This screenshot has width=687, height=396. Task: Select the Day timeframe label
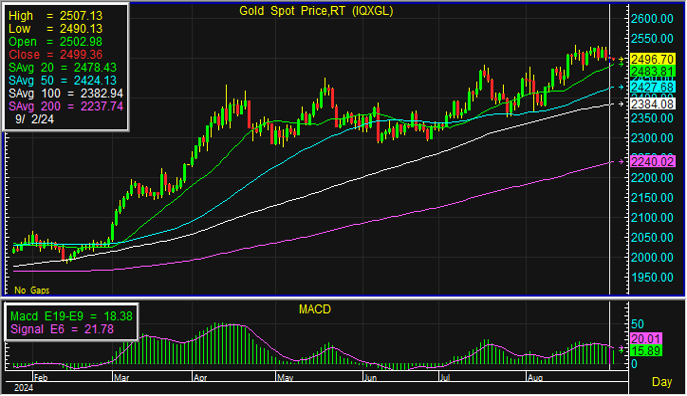[662, 382]
